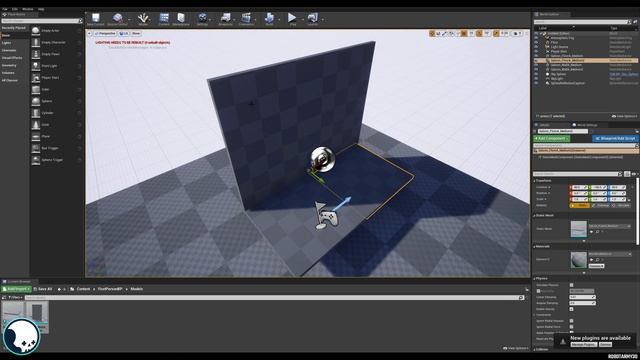640x360 pixels.
Task: Dismiss the new plugins notification
Action: point(605,344)
